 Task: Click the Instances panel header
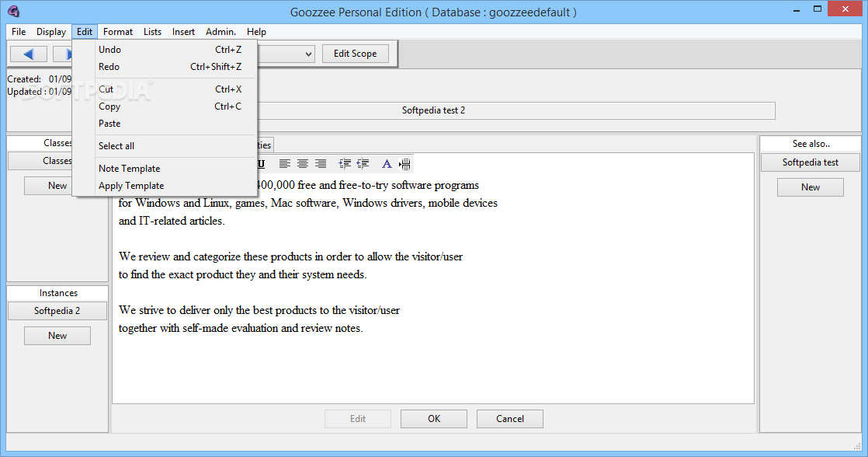pyautogui.click(x=58, y=293)
